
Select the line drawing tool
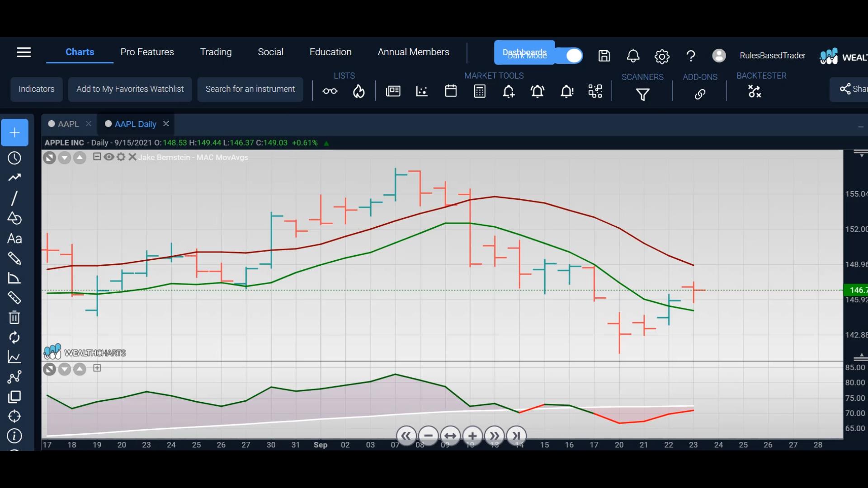tap(14, 198)
